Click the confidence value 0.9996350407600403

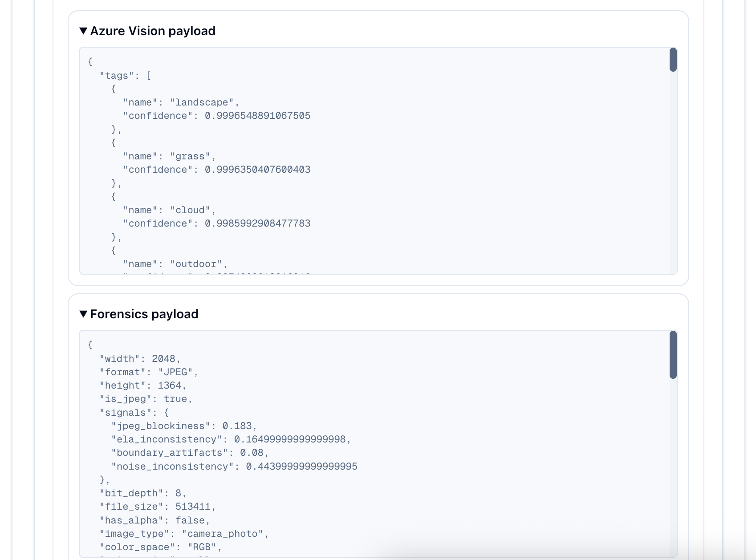[x=258, y=170]
